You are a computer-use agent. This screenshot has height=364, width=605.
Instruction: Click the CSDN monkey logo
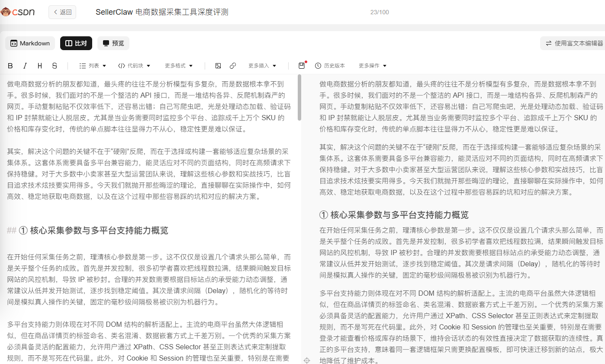click(x=18, y=12)
